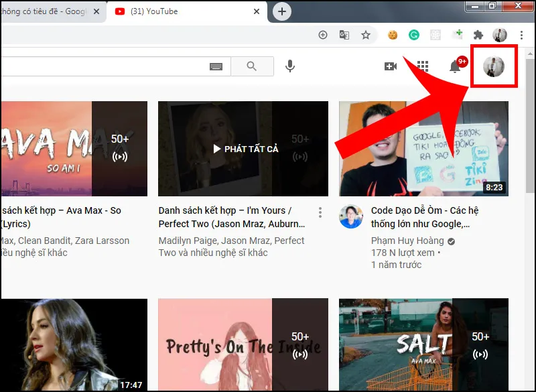This screenshot has height=392, width=536.
Task: Start a voice search with the microphone icon
Action: tap(289, 66)
